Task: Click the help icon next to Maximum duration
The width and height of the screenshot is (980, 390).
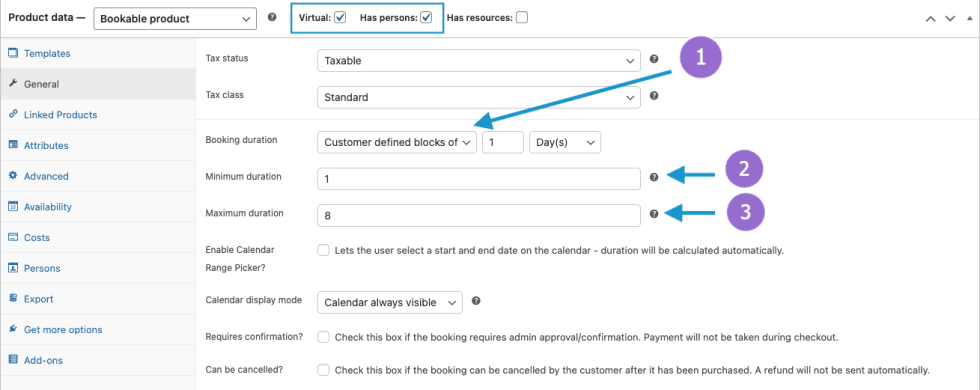Action: click(x=654, y=214)
